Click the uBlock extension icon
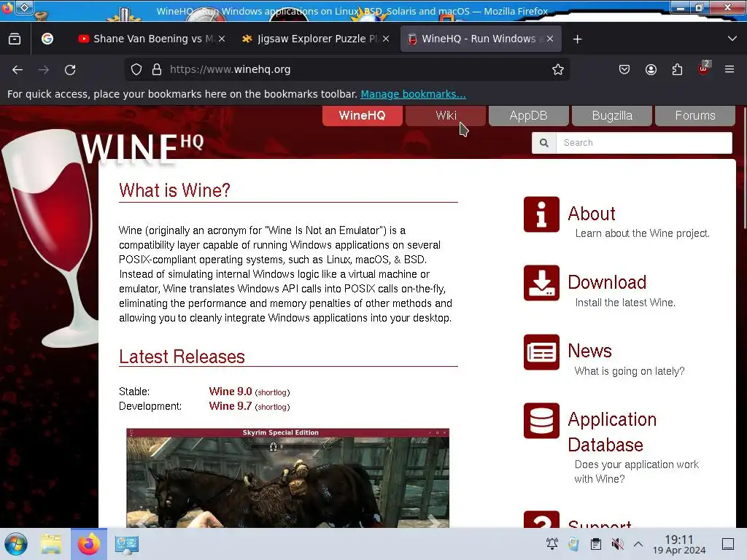Screen dimensions: 747x560 click(703, 69)
